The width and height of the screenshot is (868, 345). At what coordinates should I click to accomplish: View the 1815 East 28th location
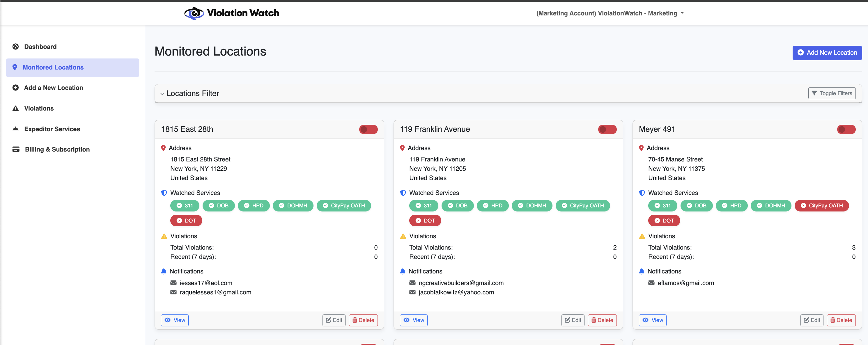[x=175, y=320]
